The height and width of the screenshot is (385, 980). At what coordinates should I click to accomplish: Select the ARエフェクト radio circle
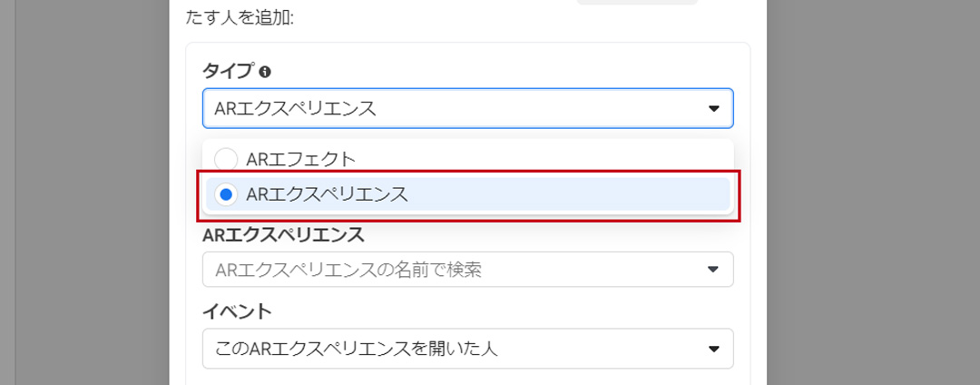pos(226,159)
